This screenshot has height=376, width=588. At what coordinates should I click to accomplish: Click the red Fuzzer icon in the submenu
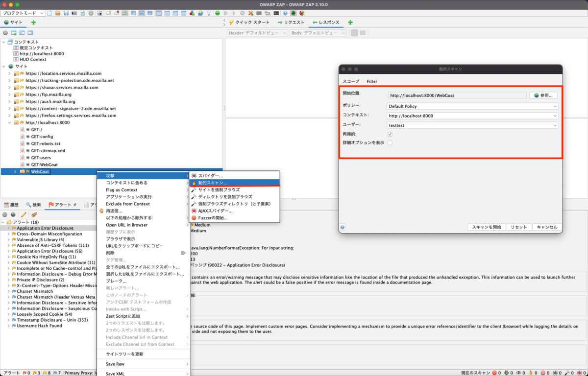point(194,218)
